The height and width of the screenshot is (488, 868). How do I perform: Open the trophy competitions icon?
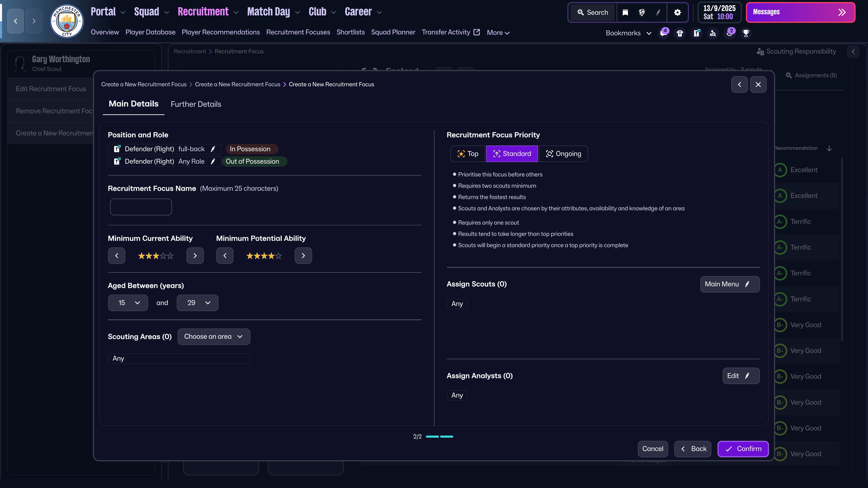[x=746, y=33]
